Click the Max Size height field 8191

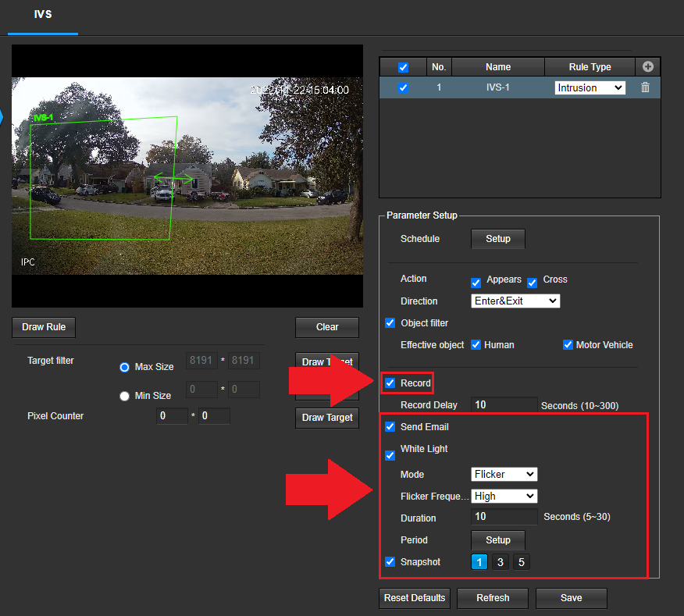coord(244,361)
